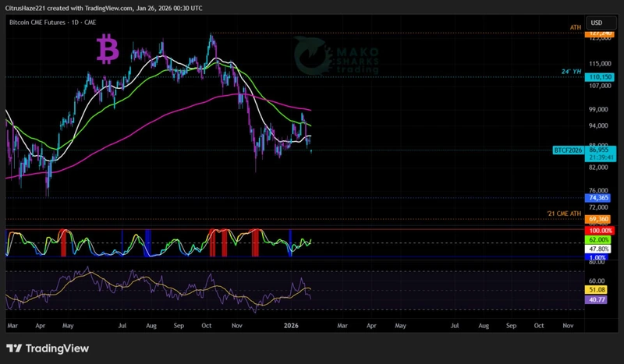Click the green 62.00% indicator tag
This screenshot has width=624, height=364.
(x=598, y=240)
